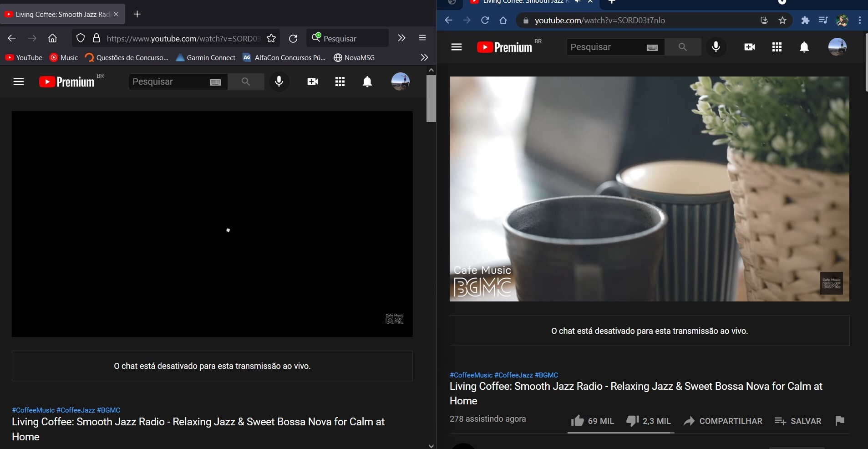Open notifications bell in Firefox YouTube

[x=367, y=82]
